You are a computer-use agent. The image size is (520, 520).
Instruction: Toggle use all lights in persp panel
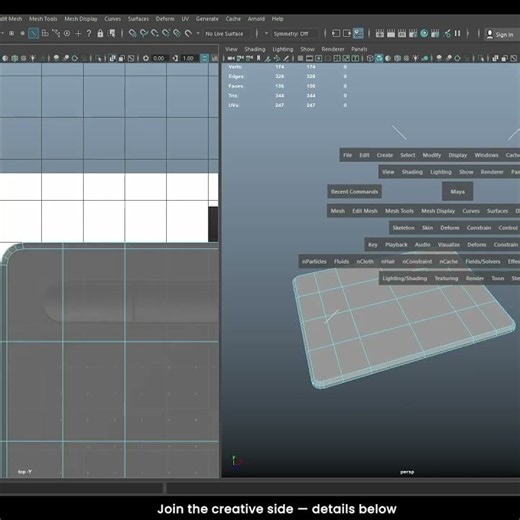[416, 59]
